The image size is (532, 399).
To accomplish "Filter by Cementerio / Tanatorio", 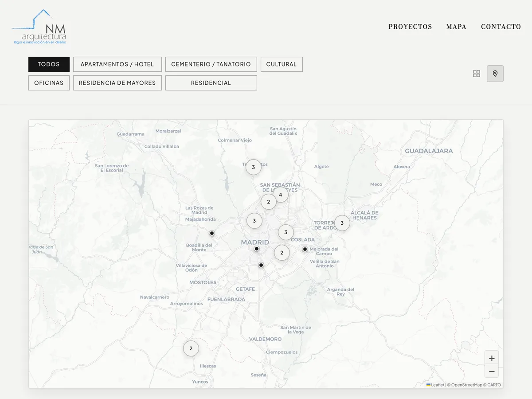I will (211, 64).
